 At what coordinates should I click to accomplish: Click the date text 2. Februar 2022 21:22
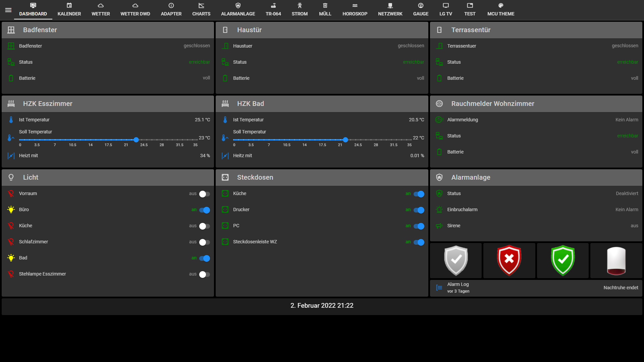tap(322, 305)
